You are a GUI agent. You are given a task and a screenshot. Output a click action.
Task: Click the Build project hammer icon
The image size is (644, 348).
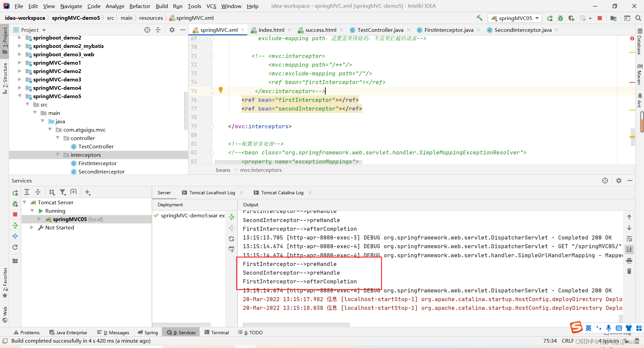point(479,18)
